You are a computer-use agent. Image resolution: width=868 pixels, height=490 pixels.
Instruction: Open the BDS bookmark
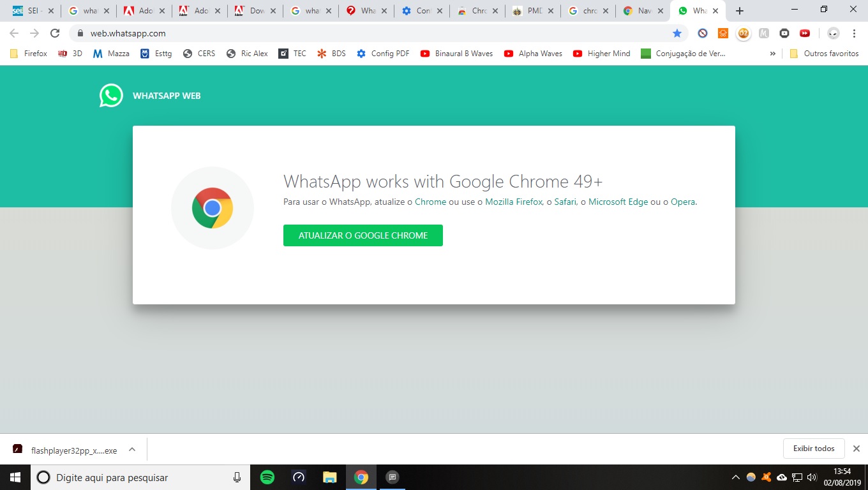coord(332,54)
